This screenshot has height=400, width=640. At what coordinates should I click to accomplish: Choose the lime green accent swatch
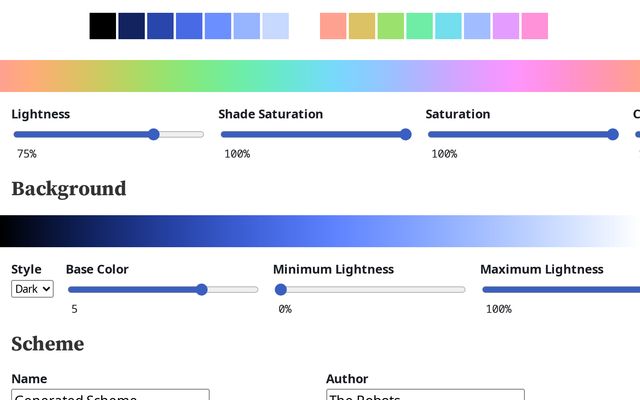click(x=391, y=26)
